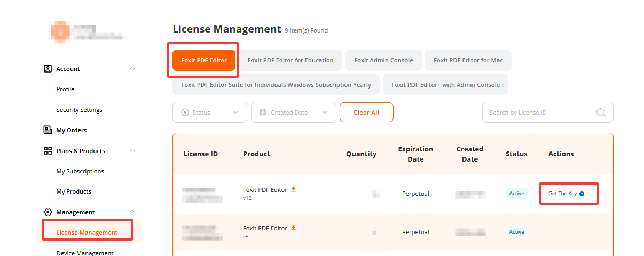Select License Management in the sidebar
This screenshot has height=256, width=644.
(87, 233)
